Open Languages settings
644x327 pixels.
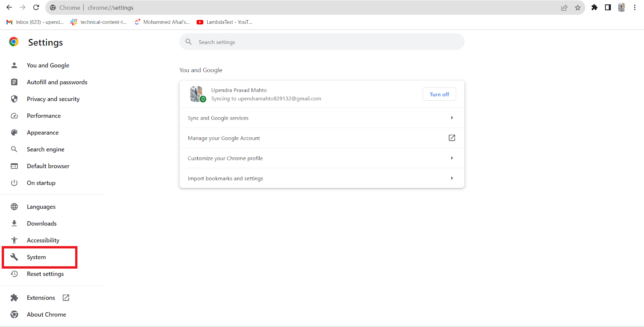[41, 207]
